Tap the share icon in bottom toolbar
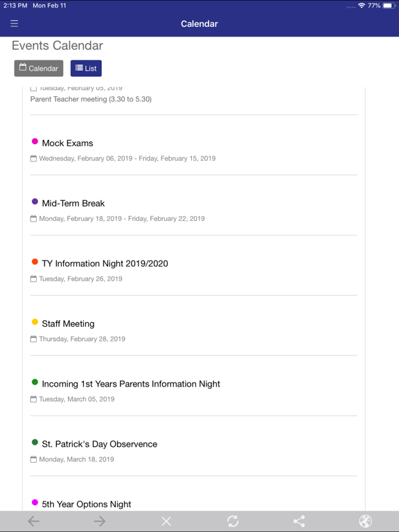Image resolution: width=399 pixels, height=532 pixels. pyautogui.click(x=299, y=521)
